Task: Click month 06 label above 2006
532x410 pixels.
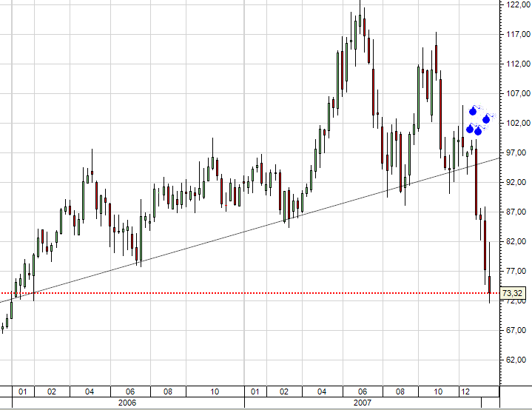Action: [x=130, y=391]
